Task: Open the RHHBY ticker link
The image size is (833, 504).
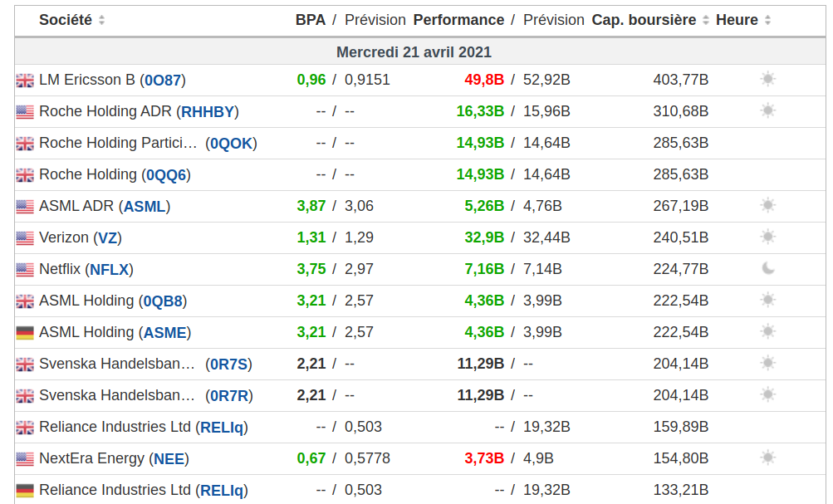Action: (x=208, y=112)
